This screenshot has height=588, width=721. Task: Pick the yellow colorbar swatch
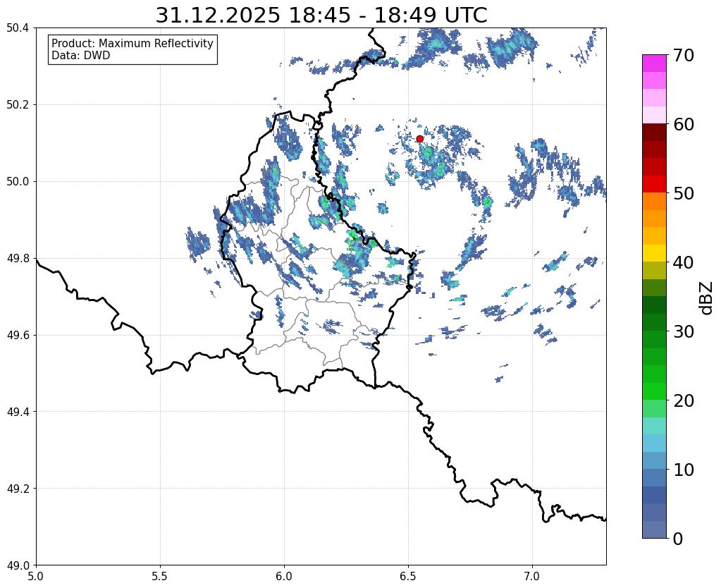click(654, 253)
